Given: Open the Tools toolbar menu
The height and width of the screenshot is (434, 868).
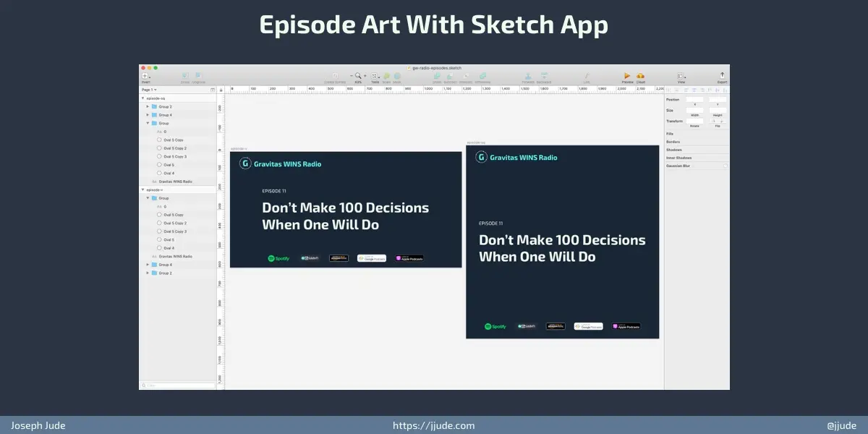Looking at the screenshot, I should click(375, 76).
